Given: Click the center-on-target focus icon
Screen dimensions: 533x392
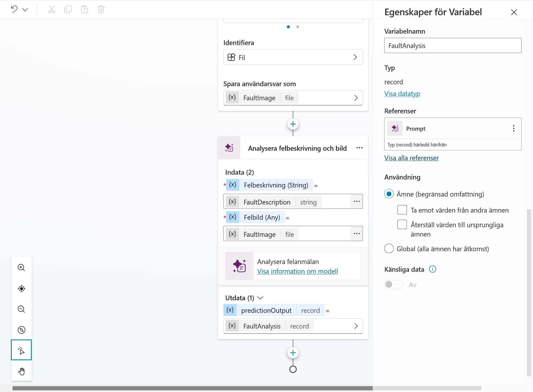Looking at the screenshot, I should point(21,288).
